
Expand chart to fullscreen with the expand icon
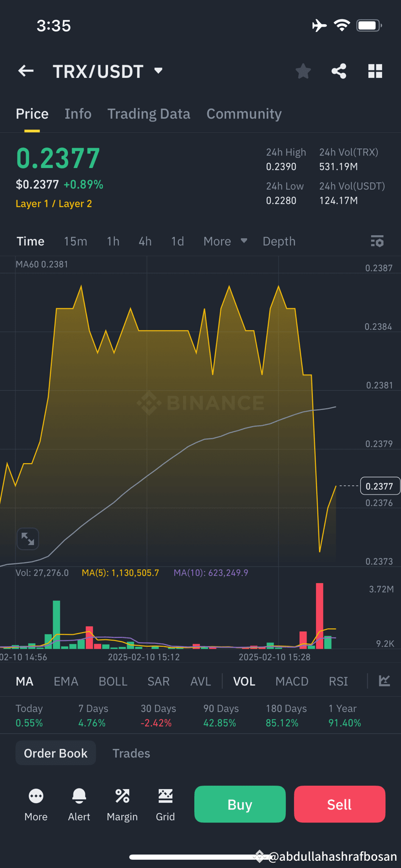(x=28, y=538)
